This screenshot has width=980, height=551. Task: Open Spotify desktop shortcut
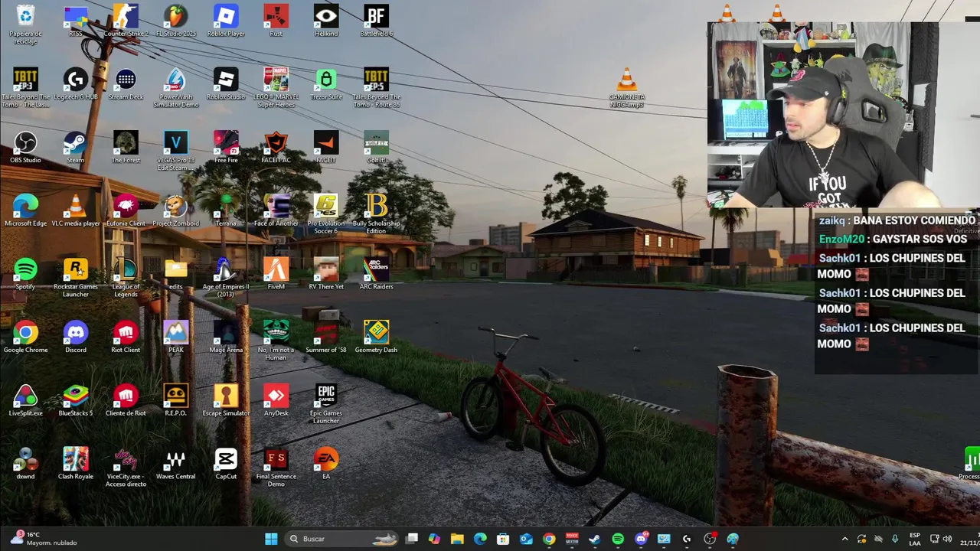pyautogui.click(x=25, y=275)
